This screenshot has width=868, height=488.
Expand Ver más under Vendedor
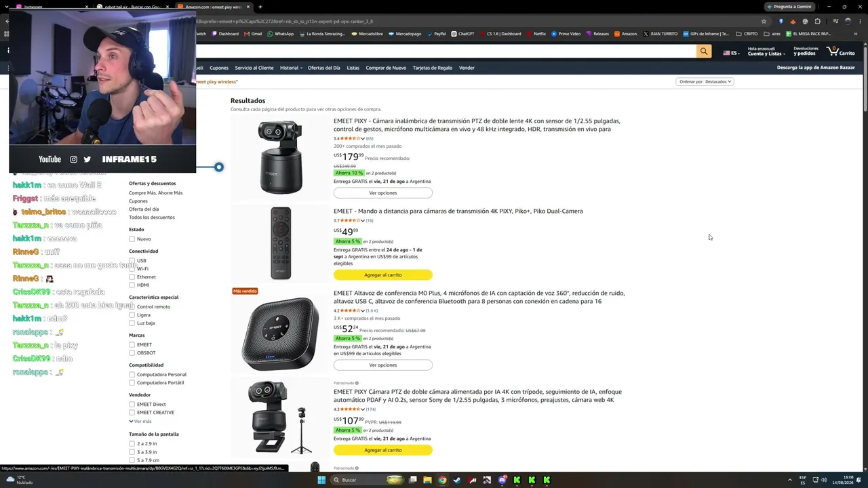pyautogui.click(x=140, y=422)
